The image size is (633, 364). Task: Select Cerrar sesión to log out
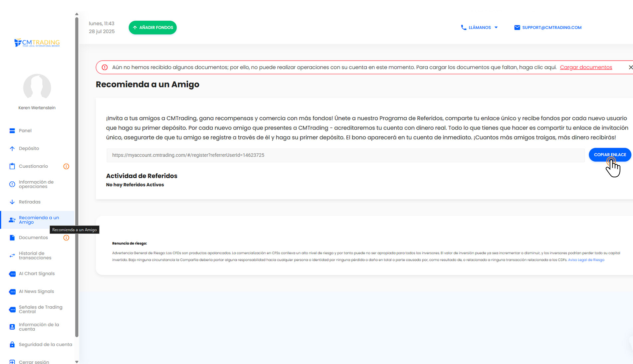[38, 362]
